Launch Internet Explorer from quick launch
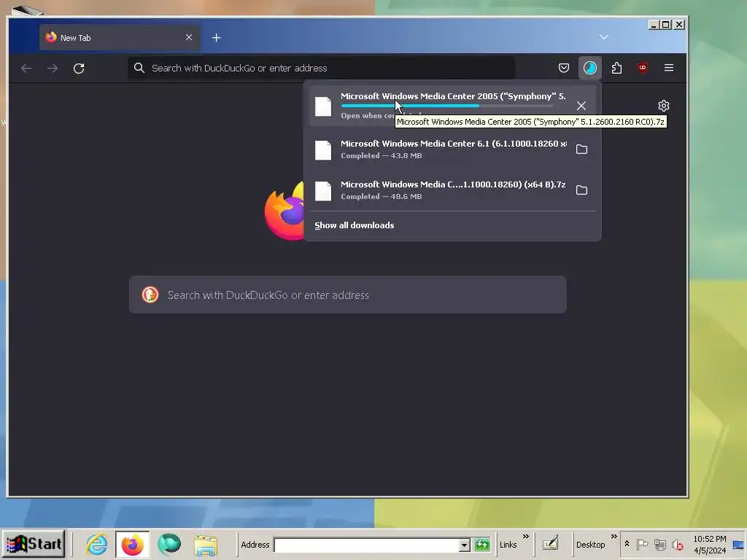 click(97, 544)
